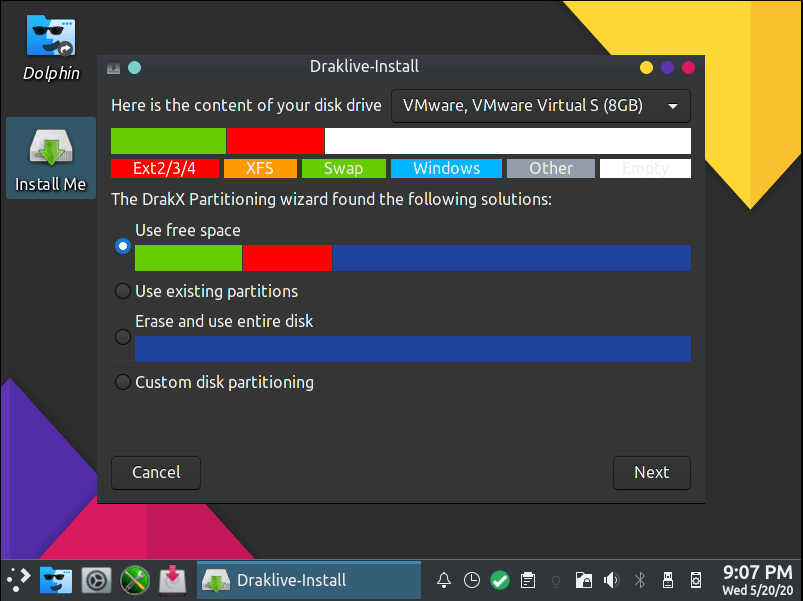Open the notifications bell in the system tray

click(444, 580)
